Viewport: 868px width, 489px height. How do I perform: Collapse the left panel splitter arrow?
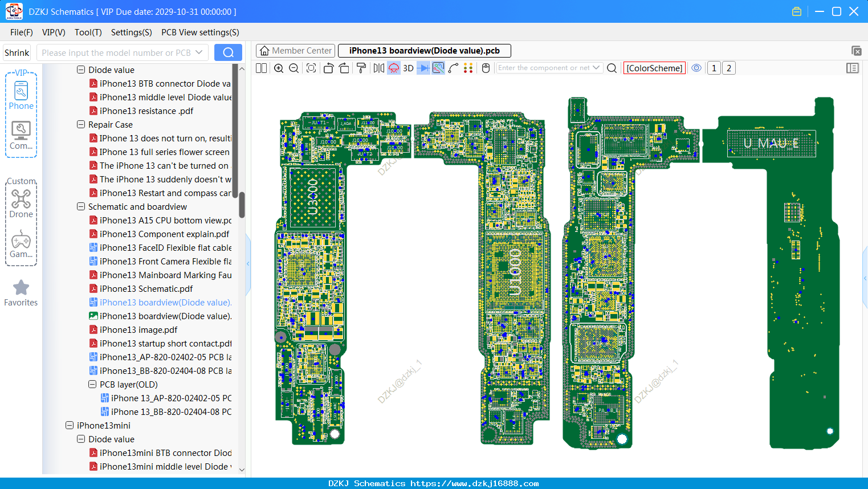tap(248, 263)
